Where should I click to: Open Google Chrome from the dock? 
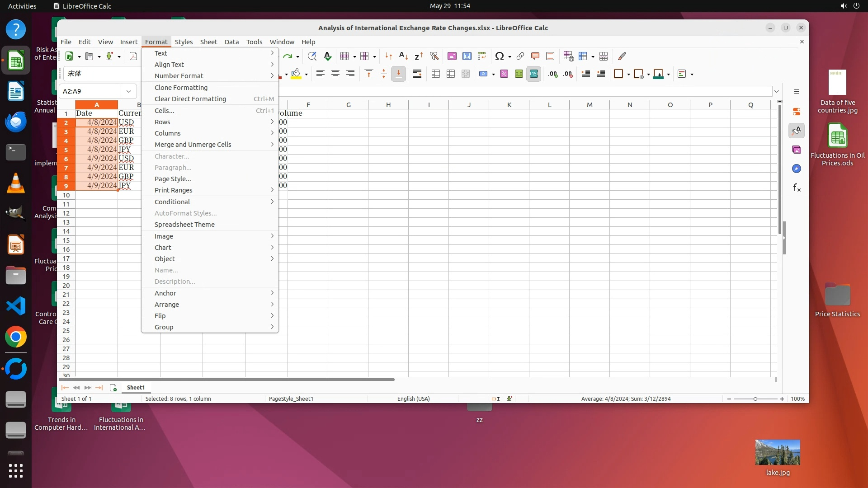pos(16,337)
